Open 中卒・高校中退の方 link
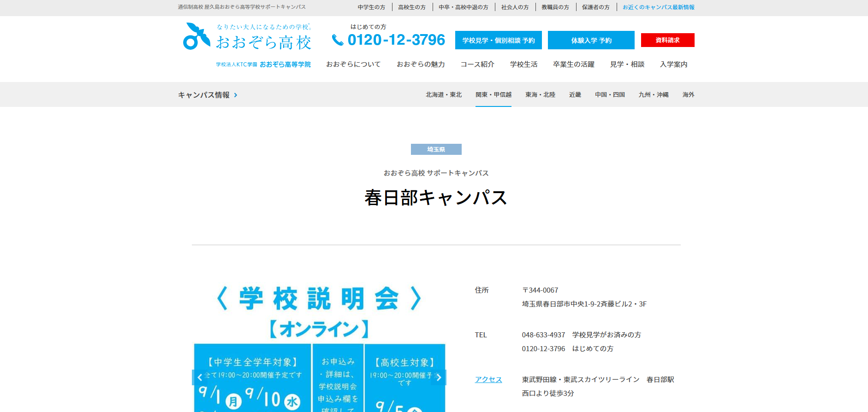Viewport: 868px width, 412px height. 463,7
